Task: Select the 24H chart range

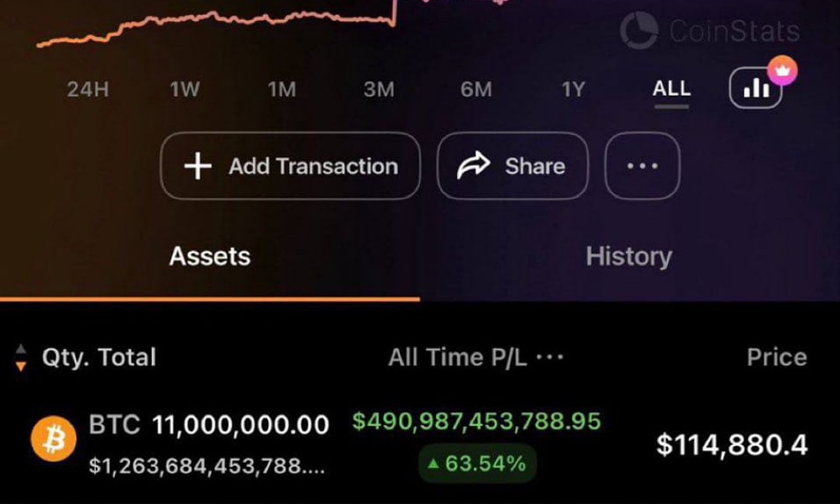Action: pos(87,89)
